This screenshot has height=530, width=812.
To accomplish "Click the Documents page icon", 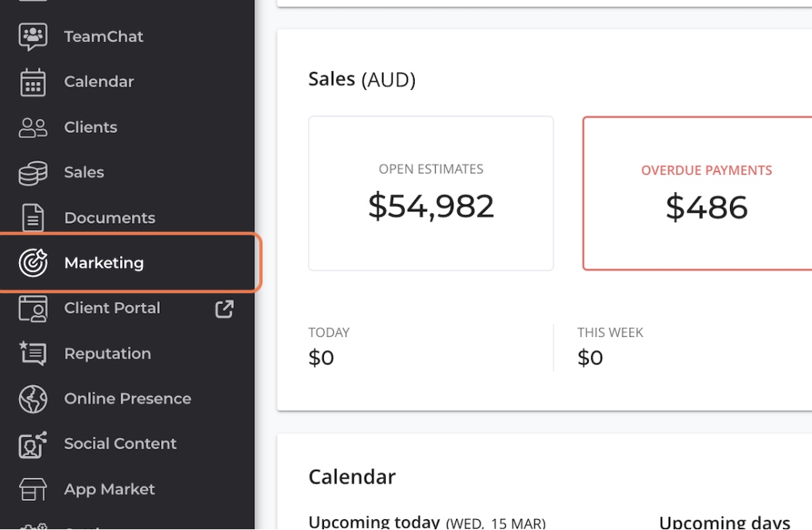I will click(x=33, y=218).
